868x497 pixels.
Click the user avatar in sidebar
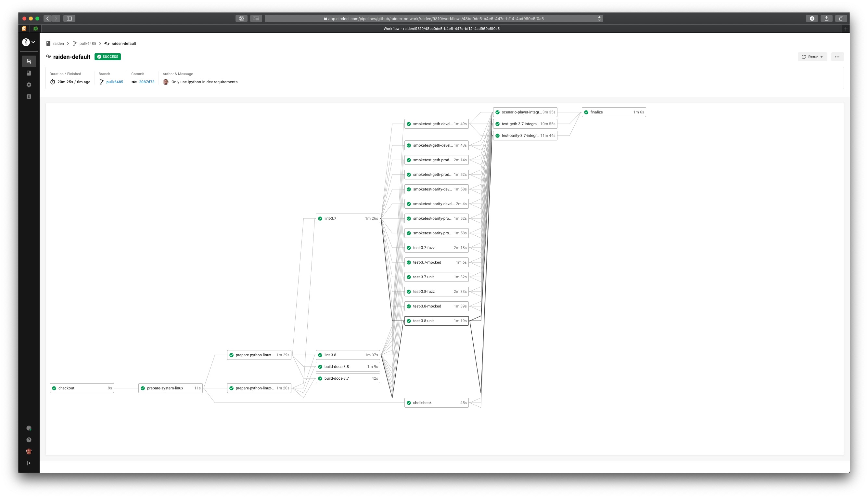coord(29,451)
